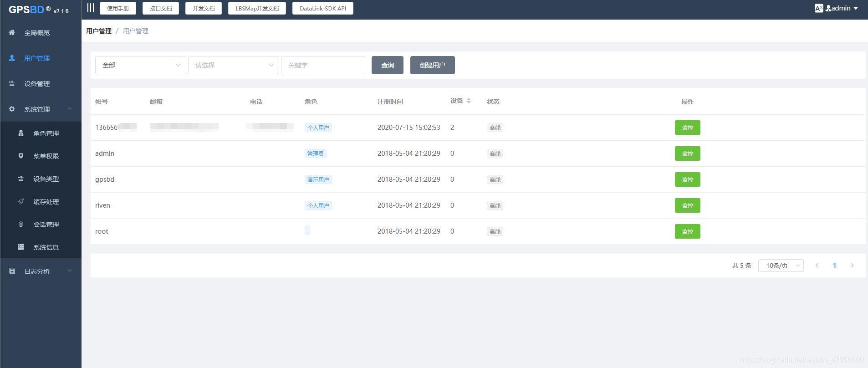The width and height of the screenshot is (868, 368).
Task: Focus the 关键字 keyword input field
Action: [x=323, y=65]
